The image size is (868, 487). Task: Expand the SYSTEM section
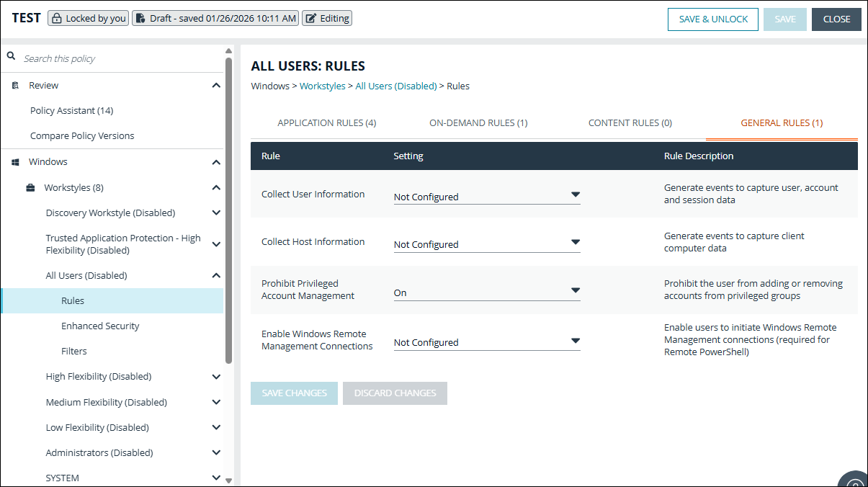point(216,477)
